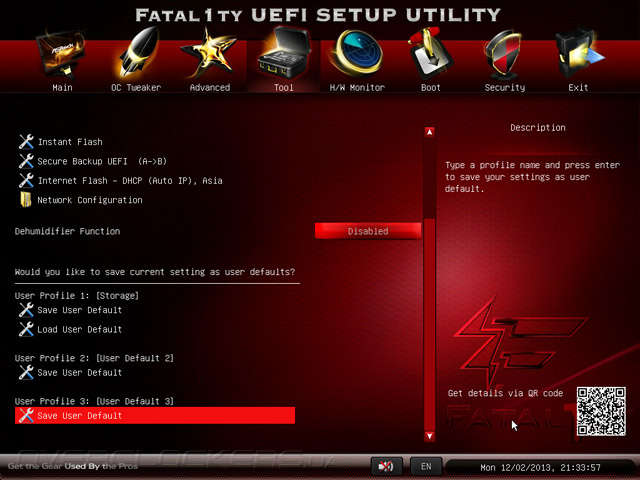Click the muted speaker icon in bottom bar
640x480 pixels.
point(386,466)
